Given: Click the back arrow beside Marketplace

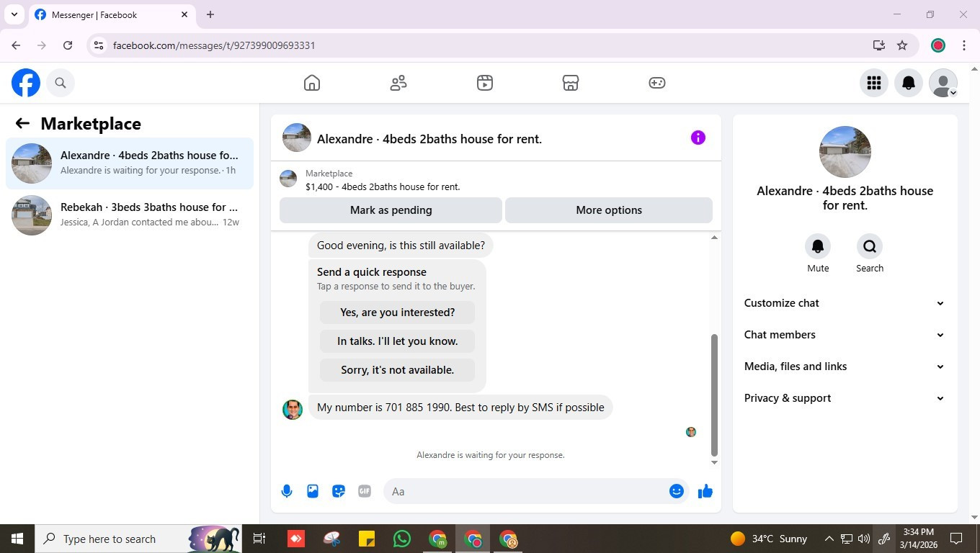Looking at the screenshot, I should pos(22,123).
